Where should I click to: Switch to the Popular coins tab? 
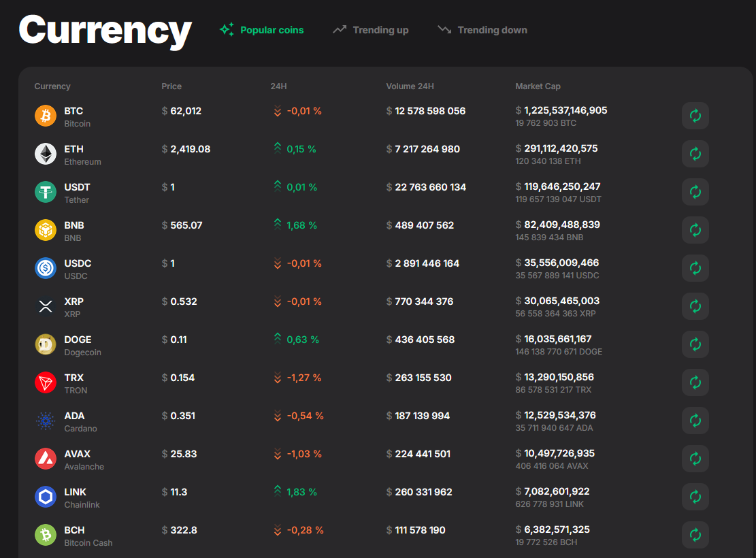[x=262, y=30]
